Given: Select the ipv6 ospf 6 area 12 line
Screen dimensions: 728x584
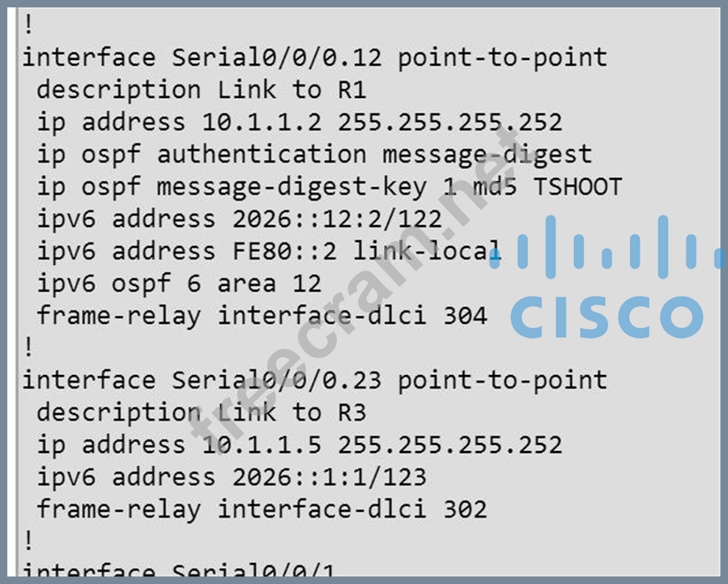Looking at the screenshot, I should point(179,283).
